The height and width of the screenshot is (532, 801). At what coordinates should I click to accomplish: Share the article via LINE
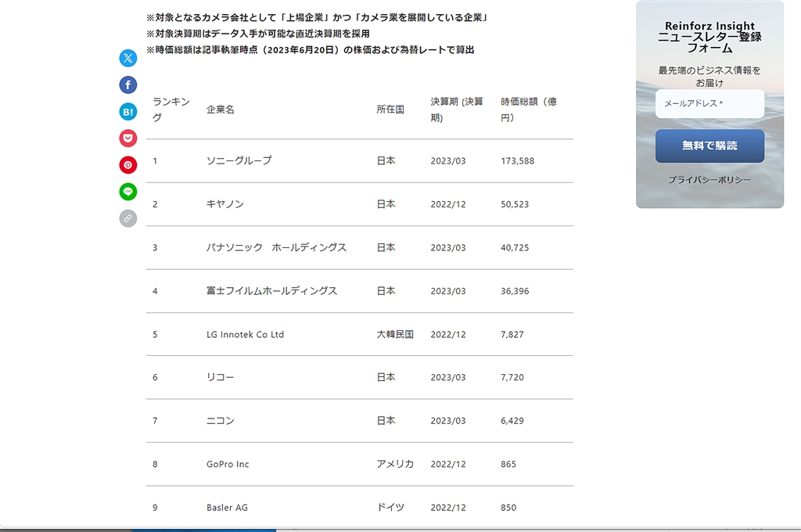[128, 192]
